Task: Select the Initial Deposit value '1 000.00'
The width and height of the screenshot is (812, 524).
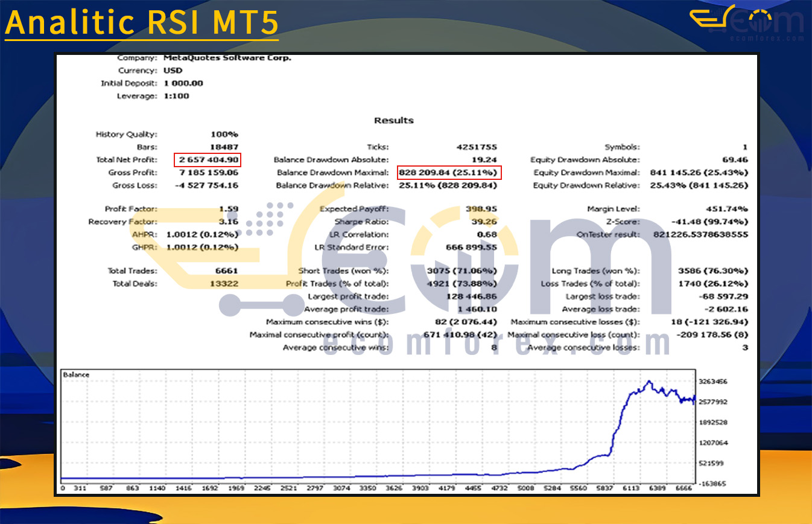Action: click(183, 83)
